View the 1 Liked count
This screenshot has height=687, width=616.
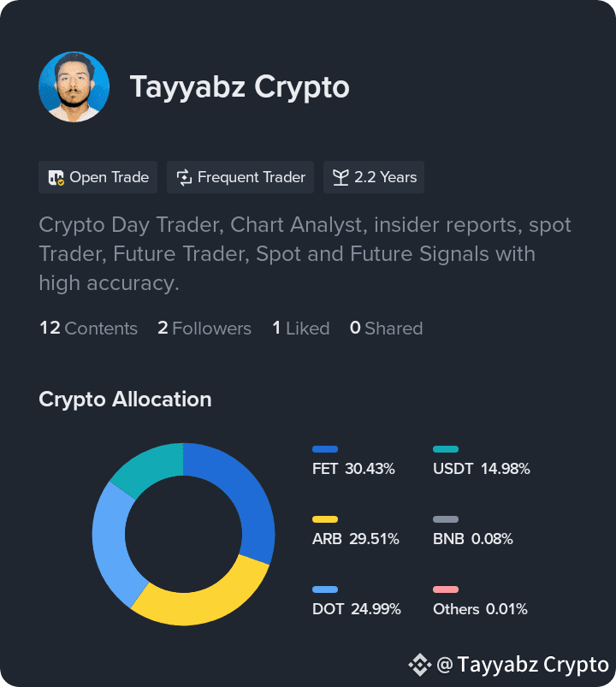300,329
